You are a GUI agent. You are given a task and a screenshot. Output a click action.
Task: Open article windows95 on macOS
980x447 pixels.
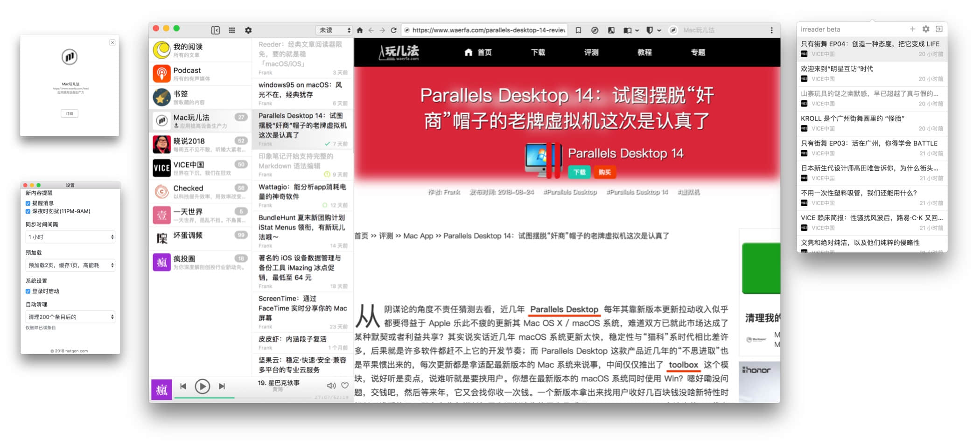pyautogui.click(x=302, y=93)
